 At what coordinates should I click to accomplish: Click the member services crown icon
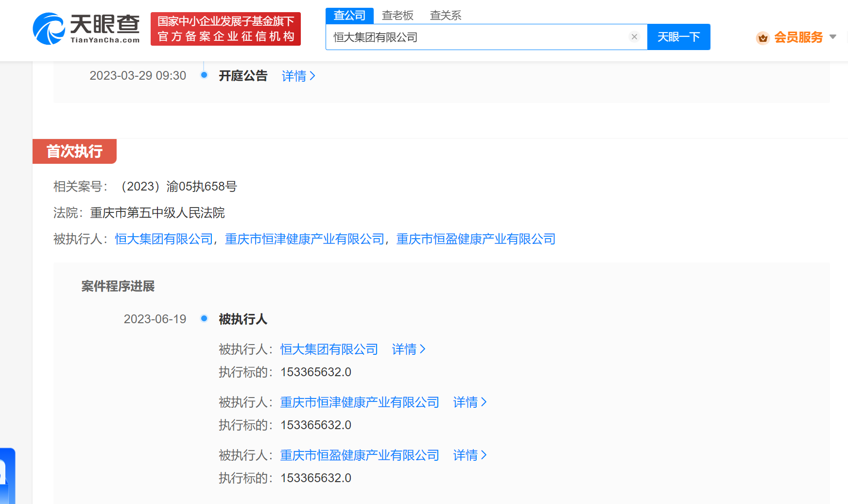coord(762,37)
